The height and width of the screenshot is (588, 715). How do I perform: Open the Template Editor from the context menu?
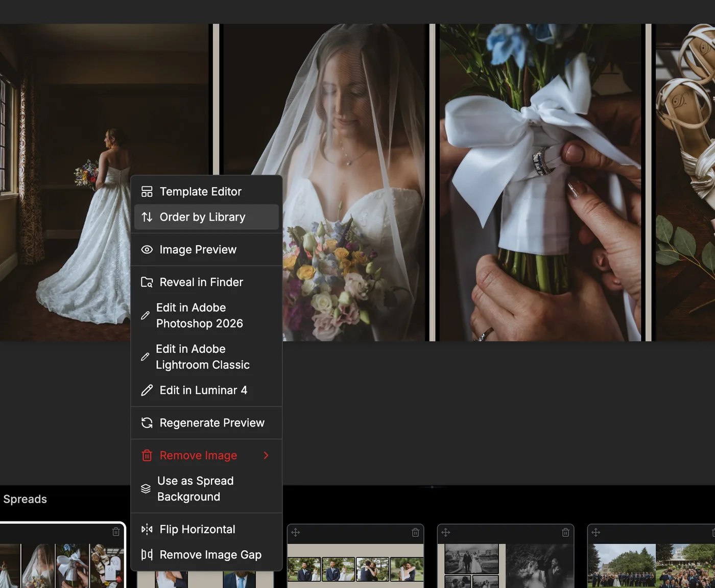(206, 192)
